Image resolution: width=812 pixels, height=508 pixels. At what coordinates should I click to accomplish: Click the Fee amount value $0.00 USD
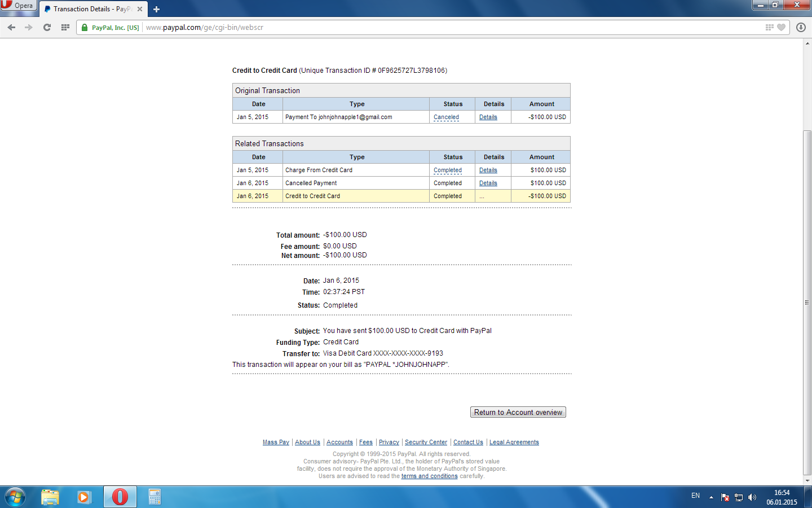point(340,246)
